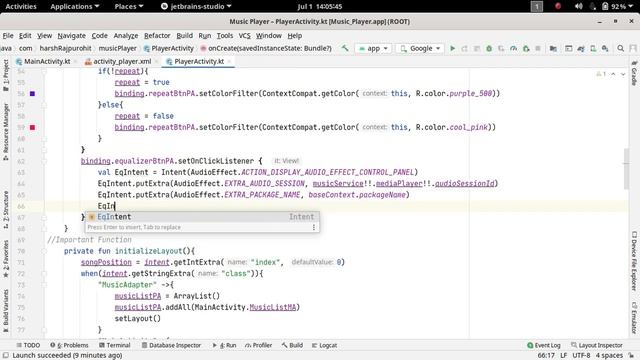Close the PlayerActivity.kt tab
Screen dimensions: 640x360
229,61
